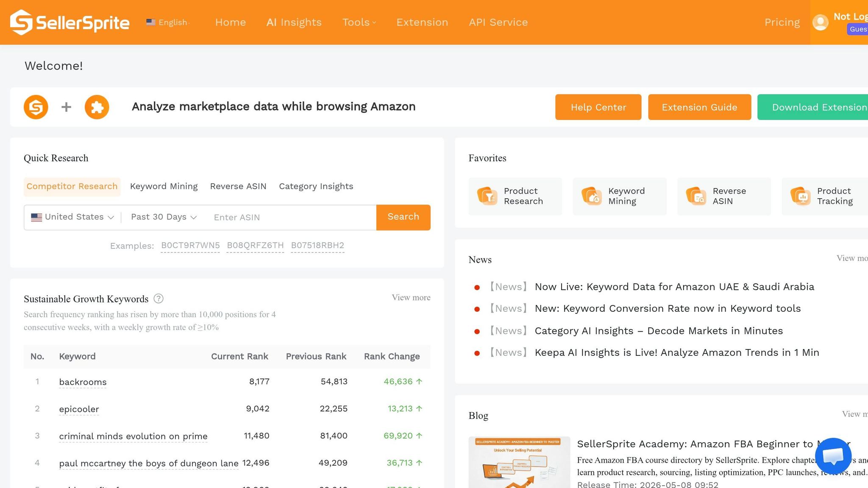Image resolution: width=868 pixels, height=488 pixels.
Task: Open the Product Research favorite icon
Action: click(x=487, y=196)
